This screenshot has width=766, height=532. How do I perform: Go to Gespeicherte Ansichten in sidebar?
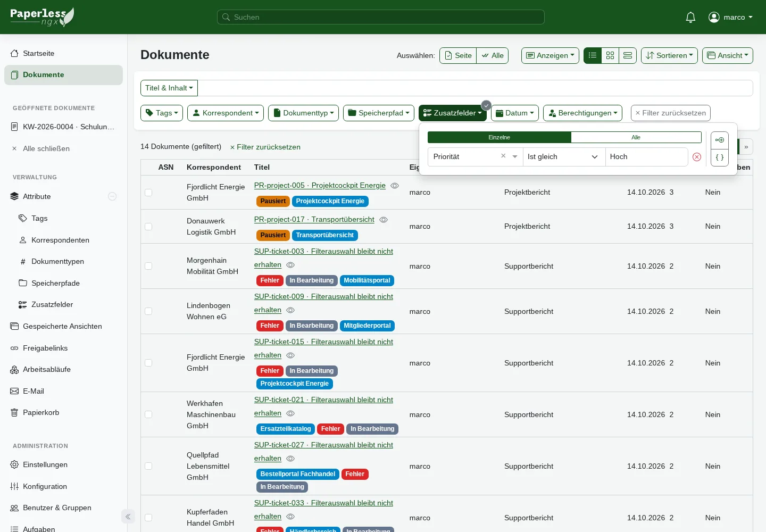pyautogui.click(x=63, y=326)
